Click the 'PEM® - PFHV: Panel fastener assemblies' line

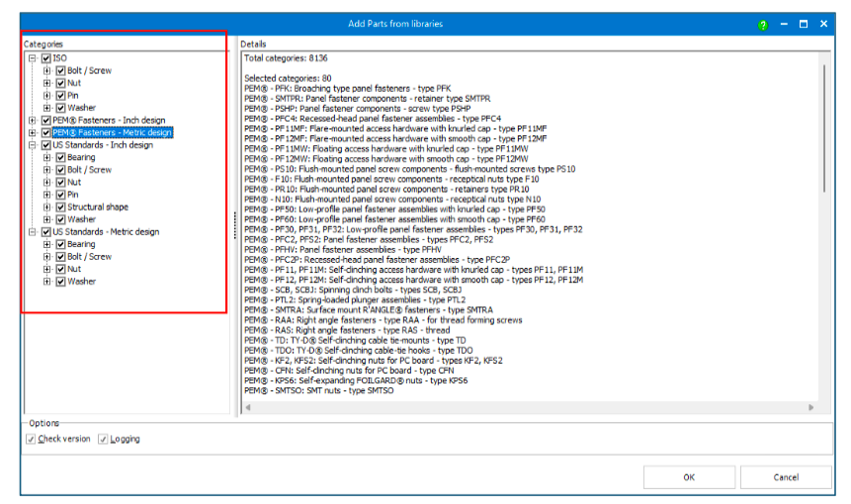[x=342, y=250]
